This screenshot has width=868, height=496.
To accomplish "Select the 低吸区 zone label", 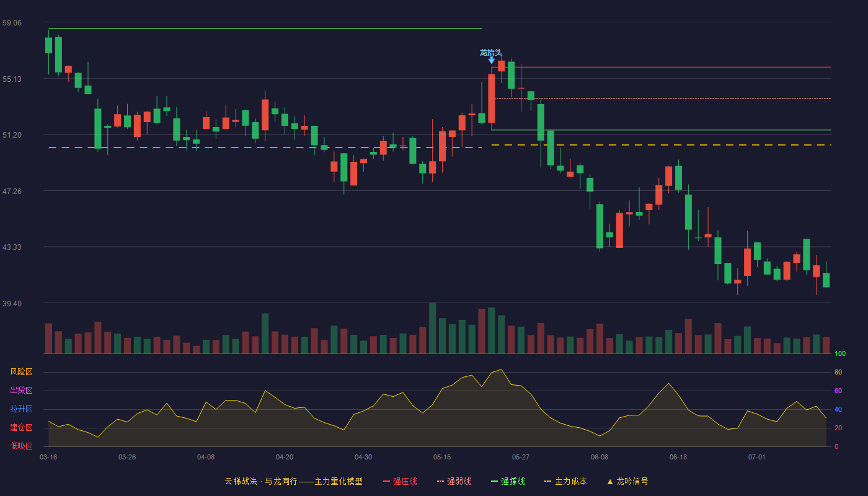I will (22, 446).
